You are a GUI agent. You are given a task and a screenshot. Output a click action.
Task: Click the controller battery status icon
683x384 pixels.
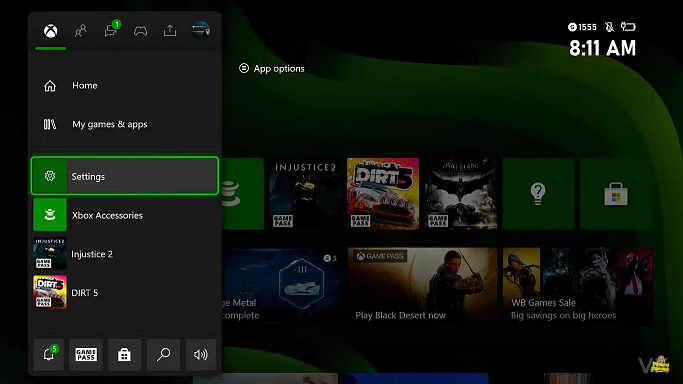click(x=628, y=27)
